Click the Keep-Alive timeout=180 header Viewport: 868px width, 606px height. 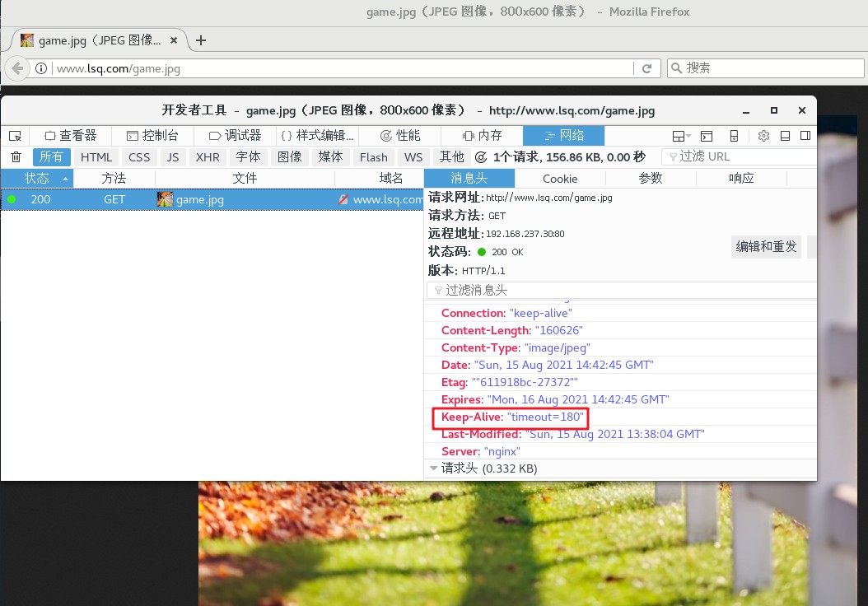(x=512, y=417)
